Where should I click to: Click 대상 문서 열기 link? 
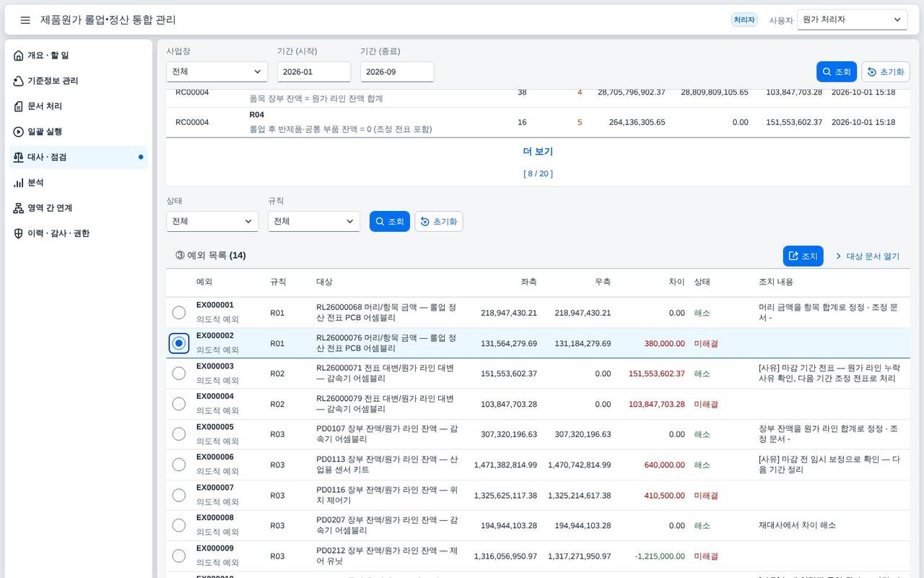pos(867,256)
